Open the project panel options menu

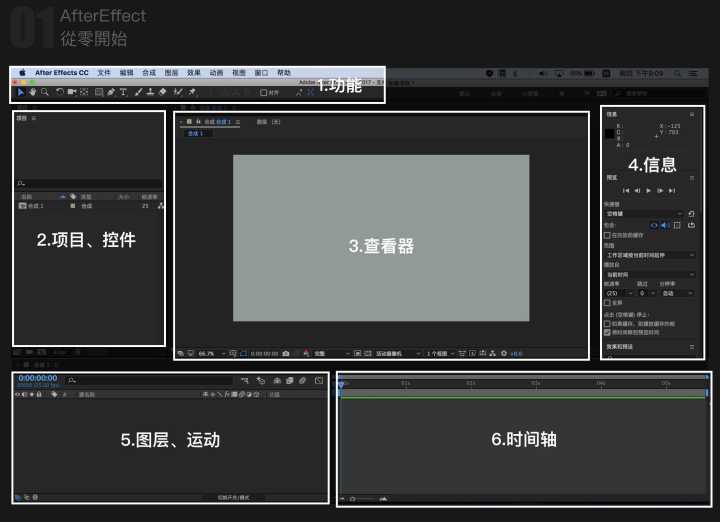point(34,118)
